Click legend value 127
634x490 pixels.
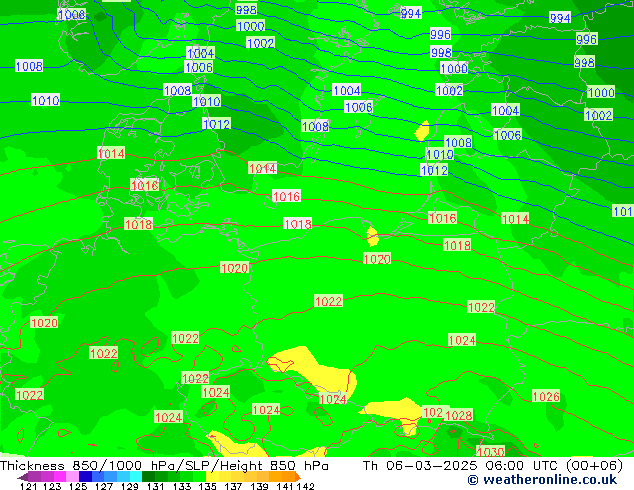pos(104,486)
